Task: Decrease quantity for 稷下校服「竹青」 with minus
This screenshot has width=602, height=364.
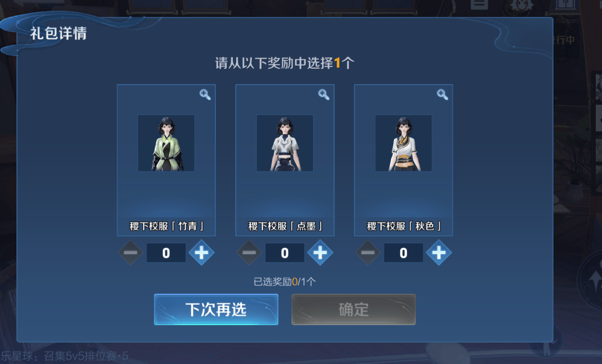Action: [131, 252]
